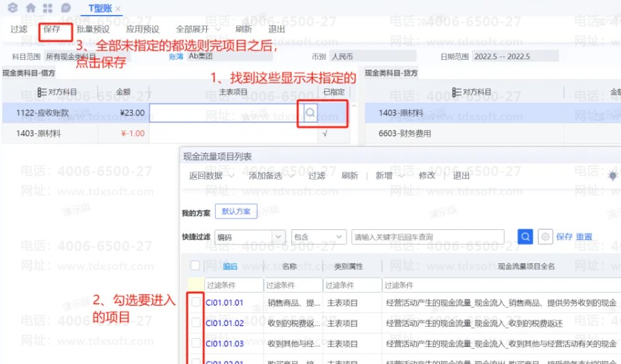Switch to the T型账 tab
Screen dimensions: 621x364
tap(100, 8)
